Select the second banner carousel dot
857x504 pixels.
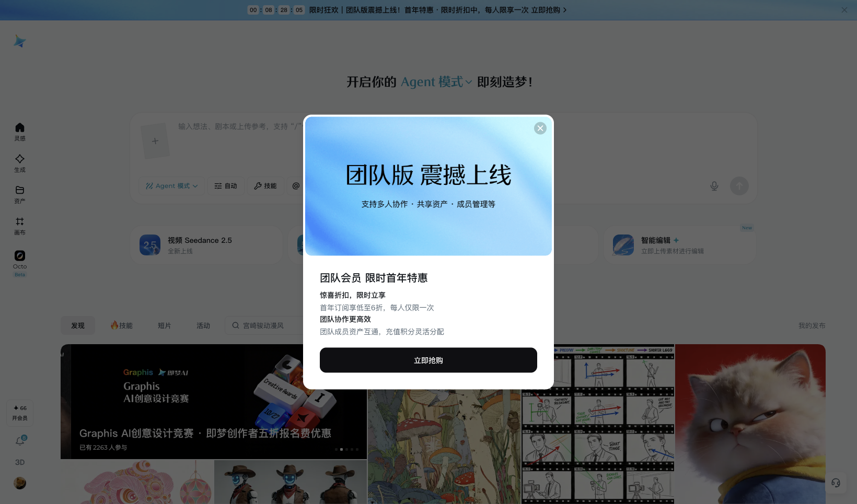(x=341, y=449)
